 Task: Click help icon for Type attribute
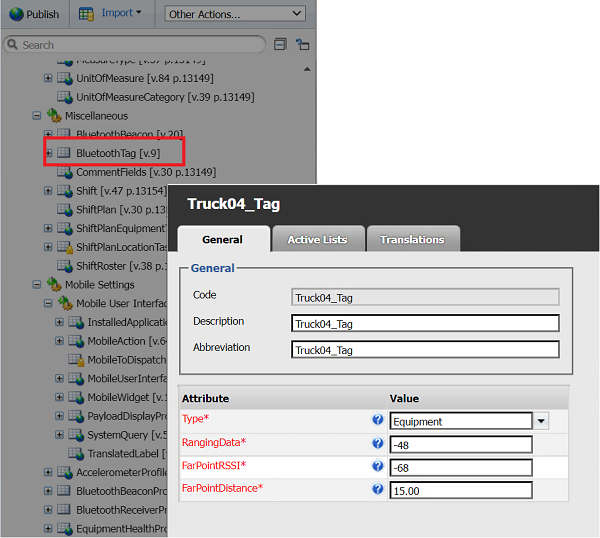[378, 419]
